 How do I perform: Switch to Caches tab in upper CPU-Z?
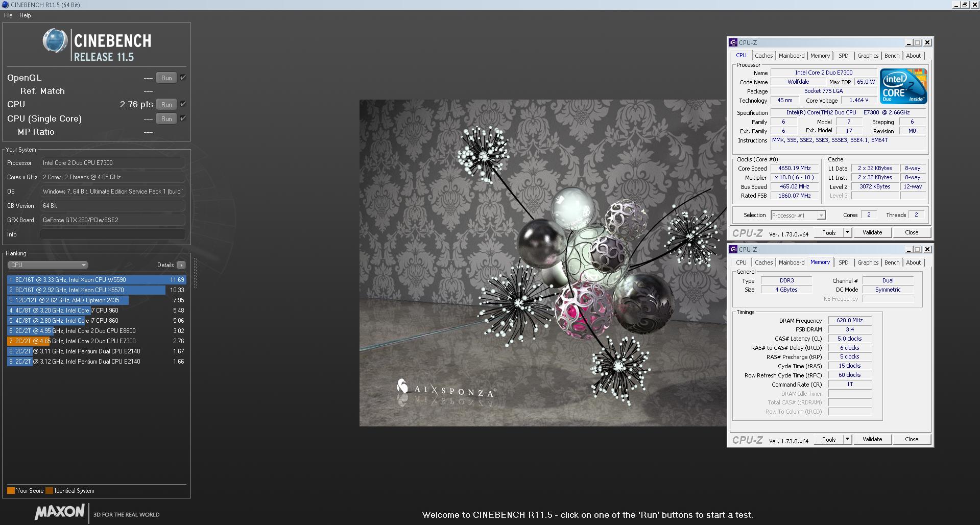[763, 56]
